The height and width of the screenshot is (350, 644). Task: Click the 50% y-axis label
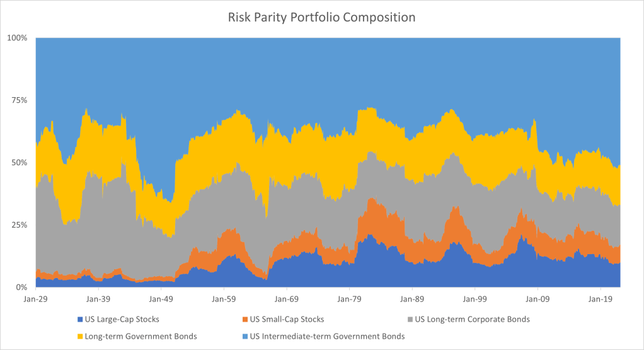pos(19,163)
